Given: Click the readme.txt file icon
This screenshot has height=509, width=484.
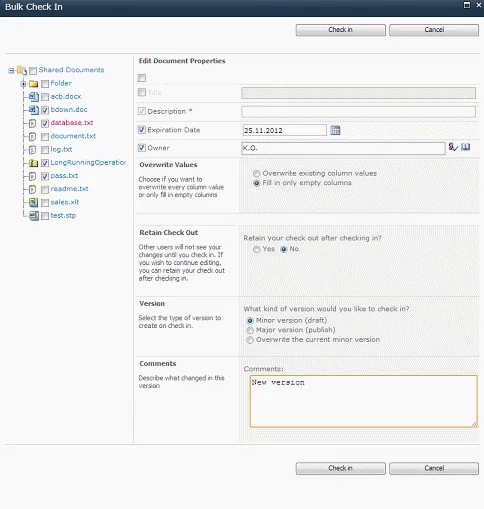Looking at the screenshot, I should 32,189.
